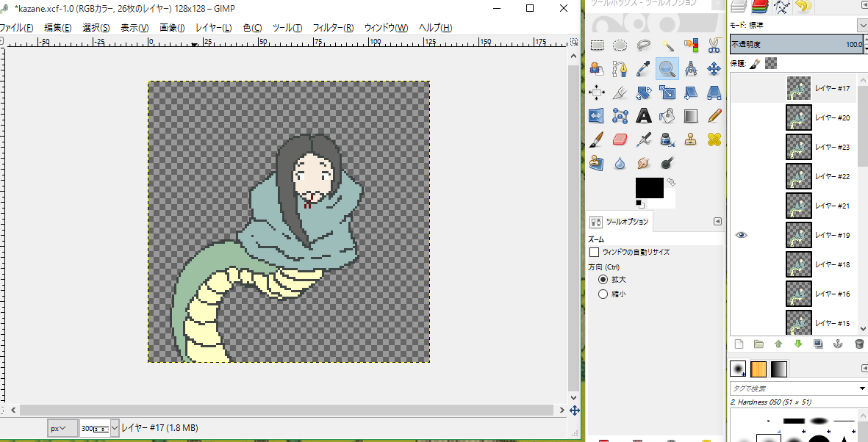Pick the Pencil tool
The image size is (868, 442).
(714, 116)
